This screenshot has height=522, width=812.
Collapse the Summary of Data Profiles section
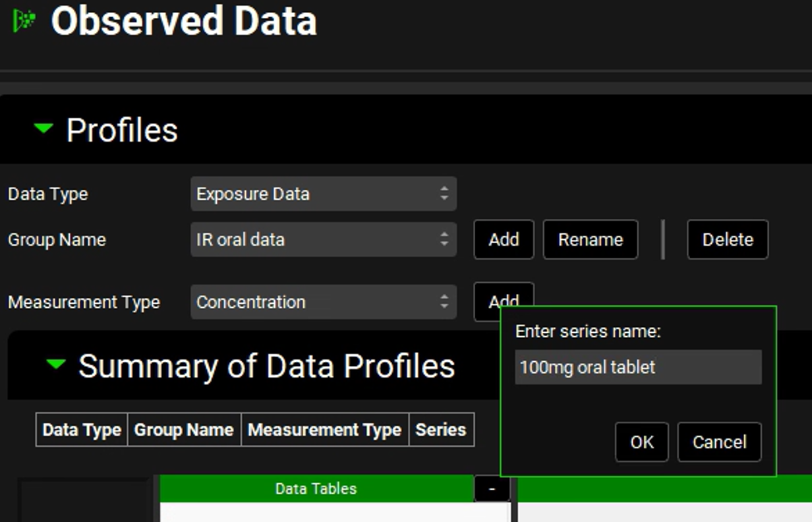[x=56, y=364]
